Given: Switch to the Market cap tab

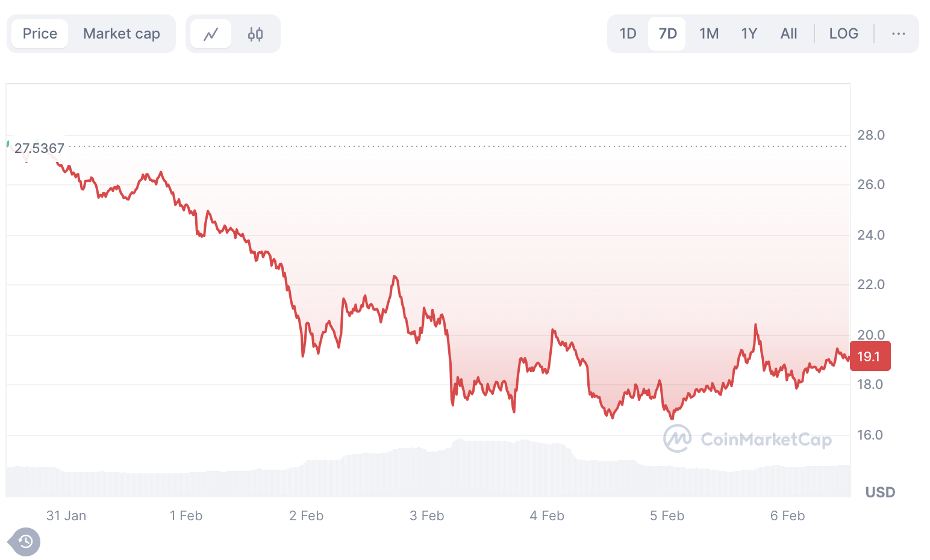Looking at the screenshot, I should click(x=121, y=34).
